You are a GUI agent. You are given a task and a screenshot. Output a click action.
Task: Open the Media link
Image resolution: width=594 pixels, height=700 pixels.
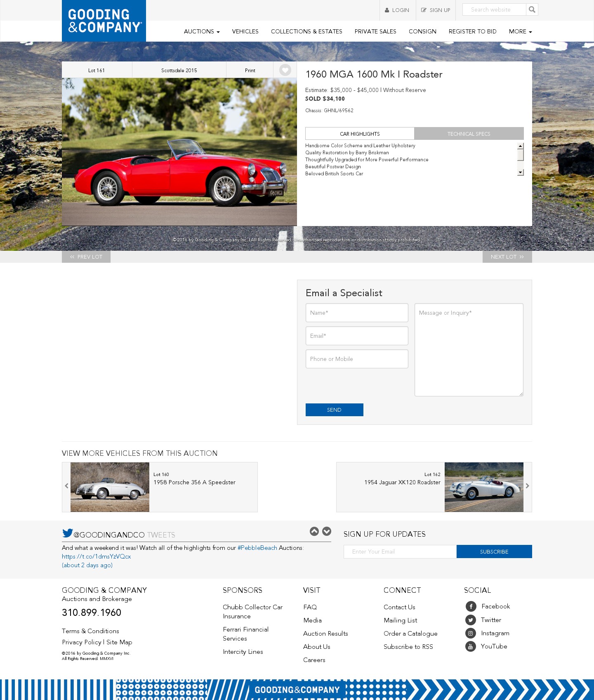click(312, 620)
